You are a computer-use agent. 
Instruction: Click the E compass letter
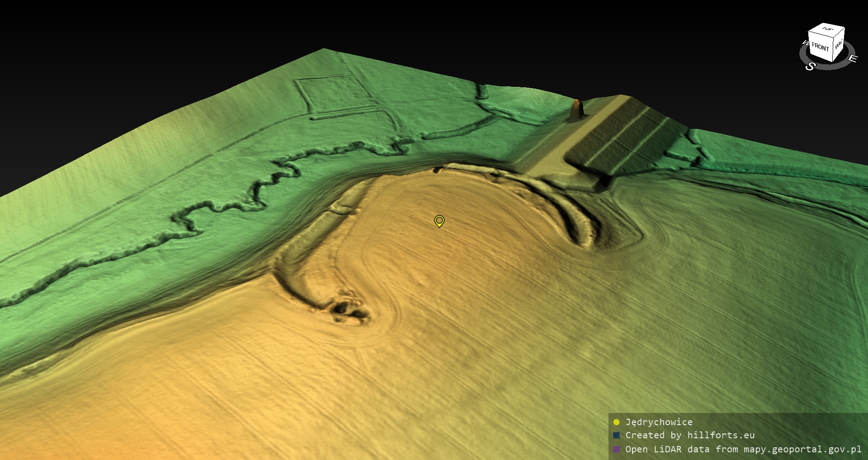(852, 59)
